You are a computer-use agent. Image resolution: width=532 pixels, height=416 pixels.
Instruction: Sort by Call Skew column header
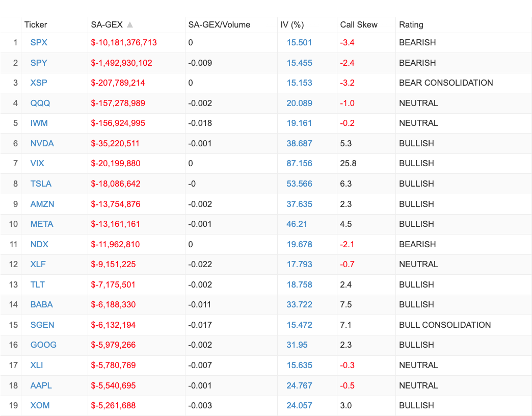pyautogui.click(x=359, y=25)
